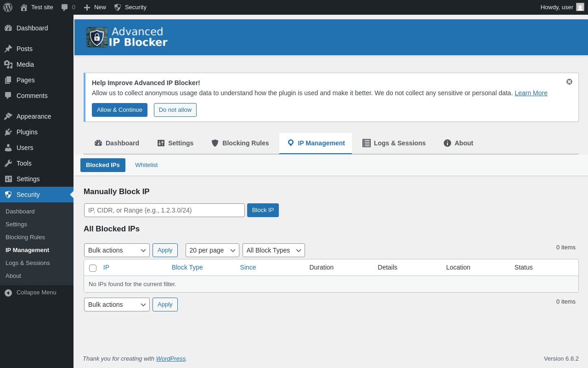Click the Media icon in sidebar

click(8, 64)
